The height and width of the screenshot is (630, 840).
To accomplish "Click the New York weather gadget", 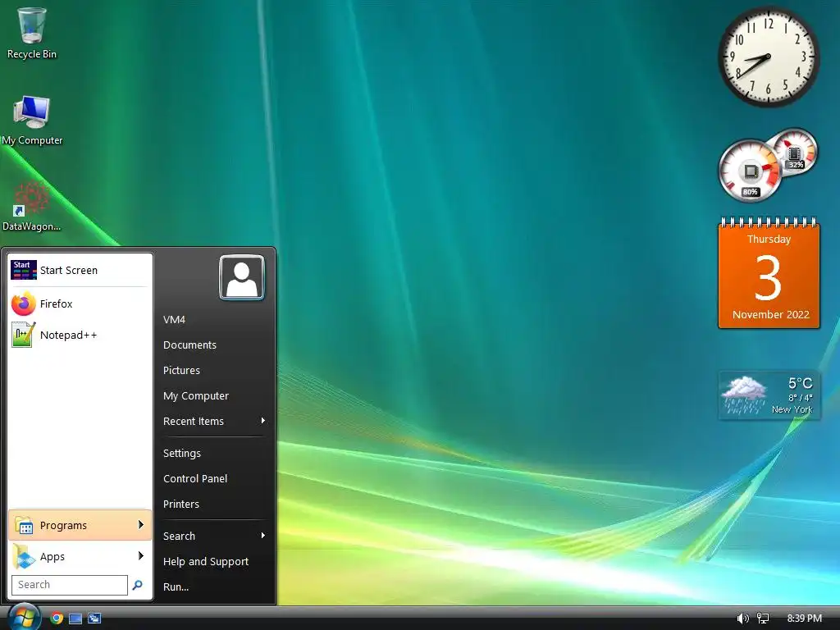I will coord(769,396).
